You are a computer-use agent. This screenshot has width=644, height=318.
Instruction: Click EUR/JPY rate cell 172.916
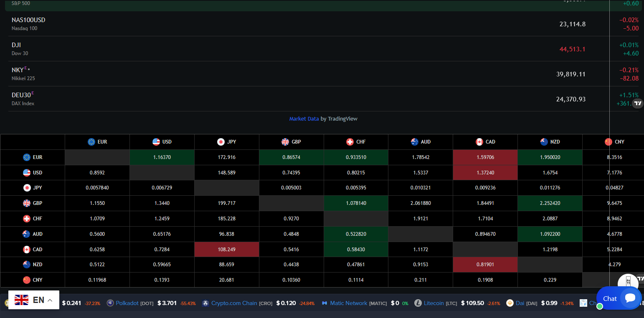227,157
